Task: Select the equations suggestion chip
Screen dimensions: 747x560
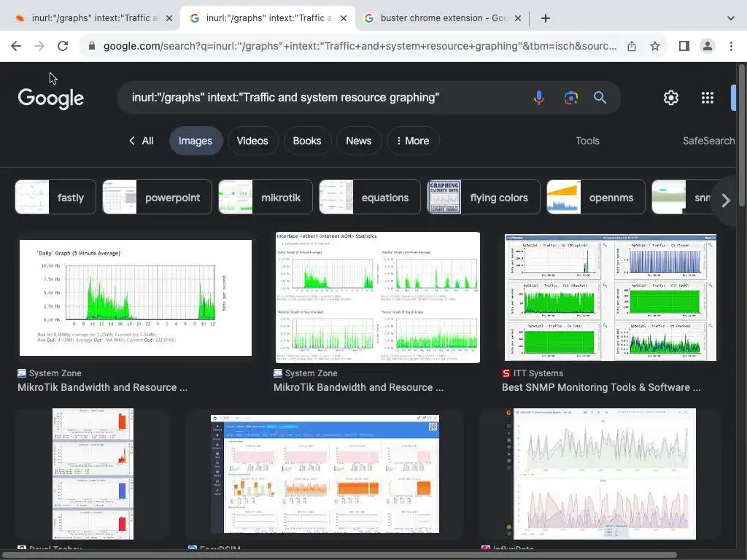Action: pos(370,197)
